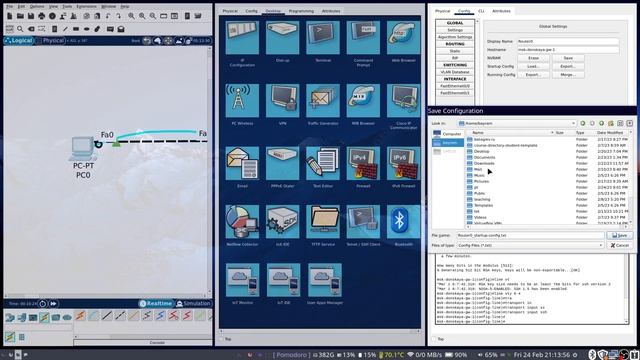Open the IPv6 Firewall app

[x=404, y=163]
